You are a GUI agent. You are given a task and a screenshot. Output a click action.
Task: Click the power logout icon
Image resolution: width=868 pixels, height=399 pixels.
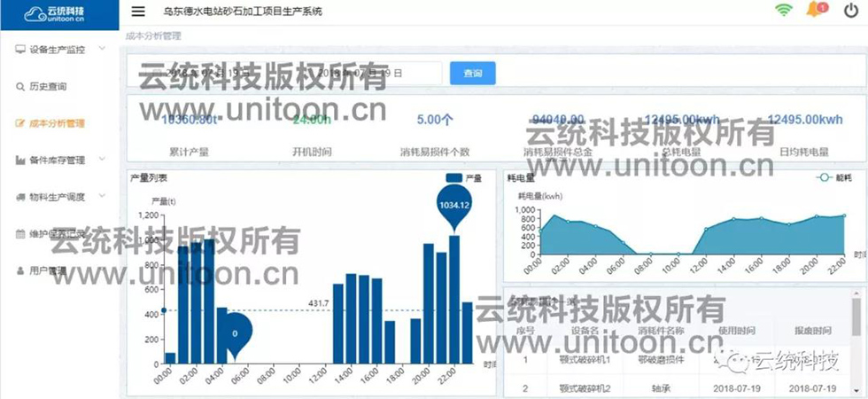tap(851, 11)
